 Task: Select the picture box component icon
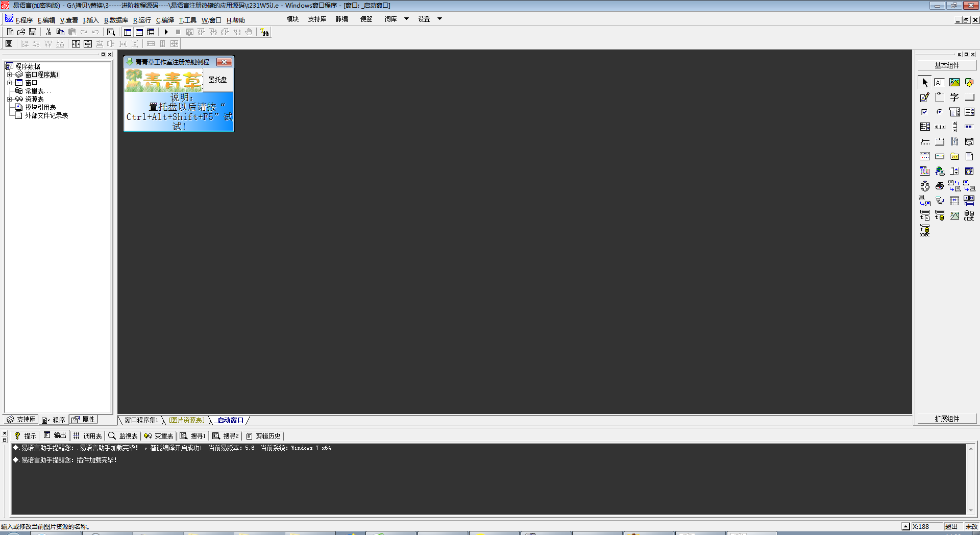point(954,82)
